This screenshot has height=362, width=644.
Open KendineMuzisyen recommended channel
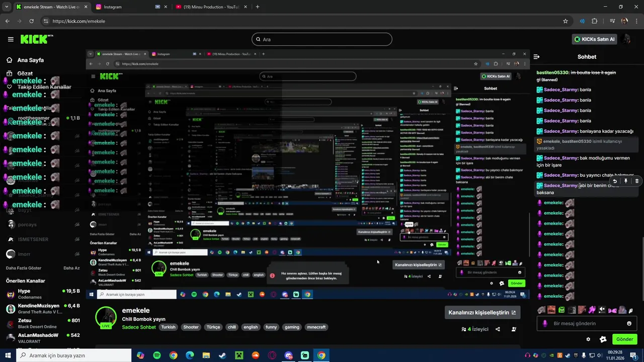[43, 308]
